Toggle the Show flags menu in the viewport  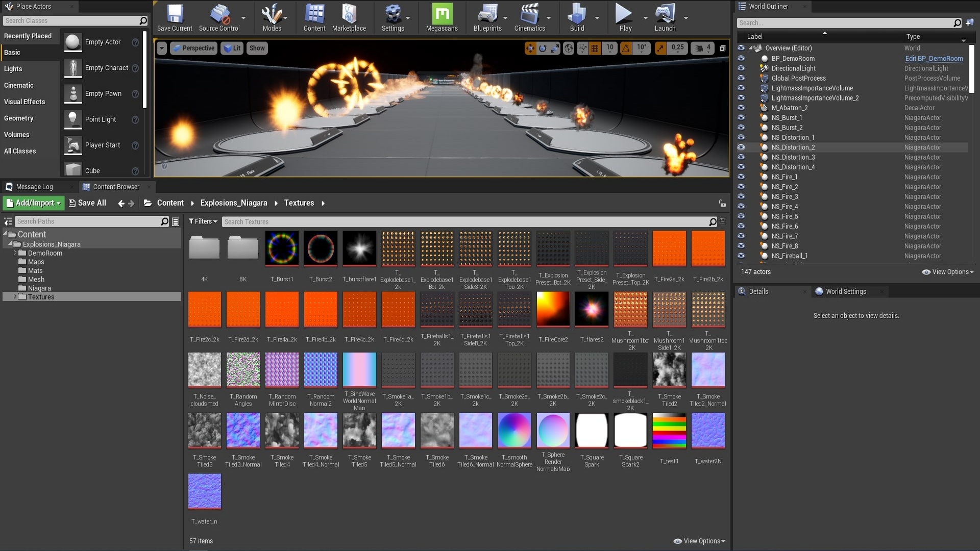pos(257,48)
